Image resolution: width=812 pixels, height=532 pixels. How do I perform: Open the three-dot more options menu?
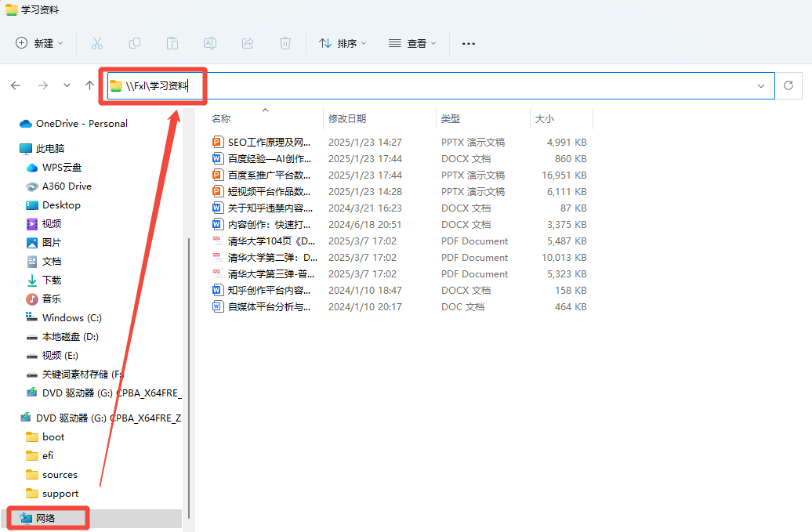click(x=469, y=43)
